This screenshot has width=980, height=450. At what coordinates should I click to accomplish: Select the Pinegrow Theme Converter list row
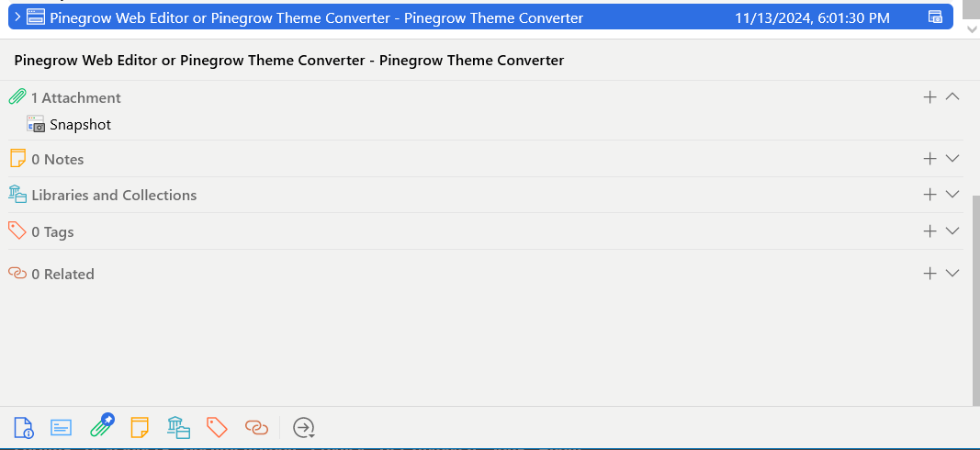[480, 17]
